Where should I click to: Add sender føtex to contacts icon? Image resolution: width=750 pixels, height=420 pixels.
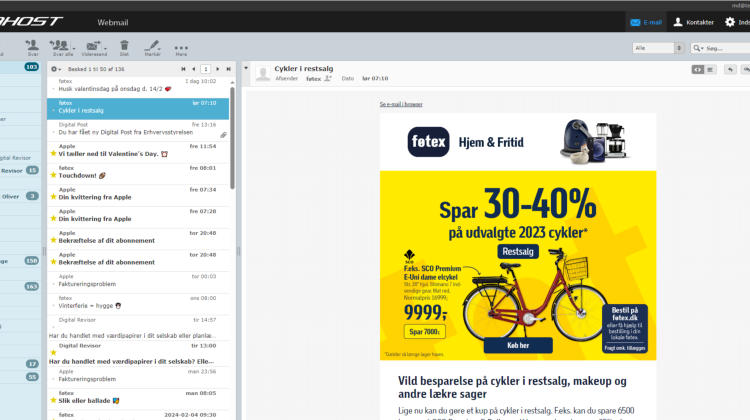point(328,78)
